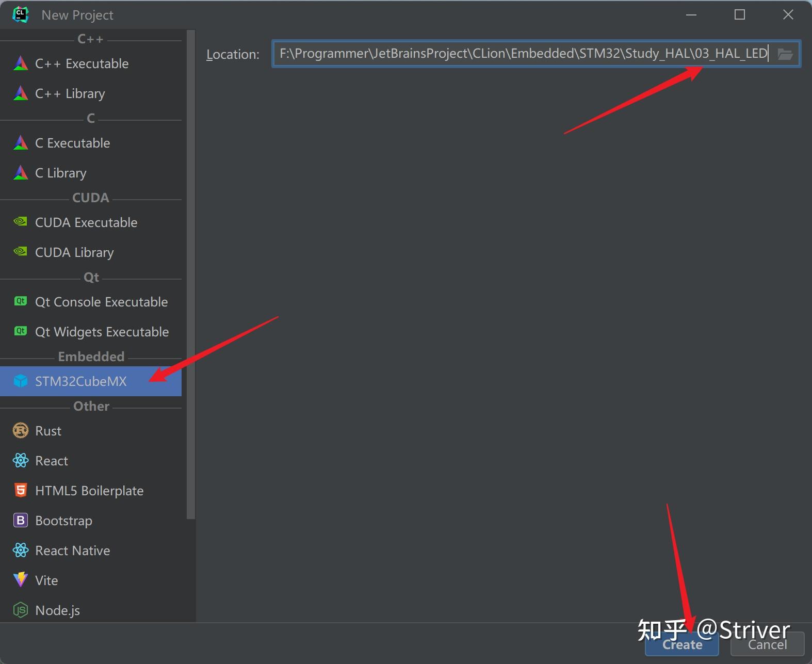This screenshot has height=664, width=812.
Task: Click the C++ Library project icon
Action: 21,93
